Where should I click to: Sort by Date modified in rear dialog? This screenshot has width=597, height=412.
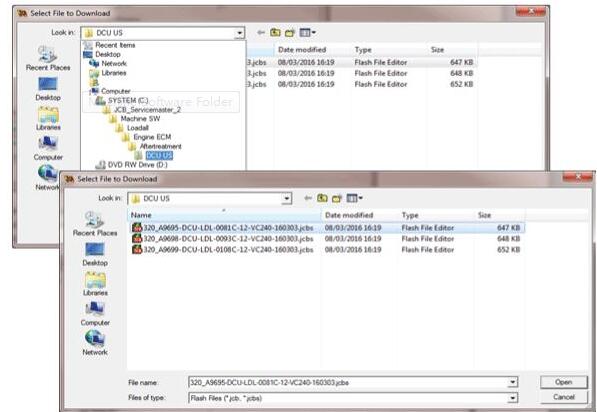[x=312, y=50]
